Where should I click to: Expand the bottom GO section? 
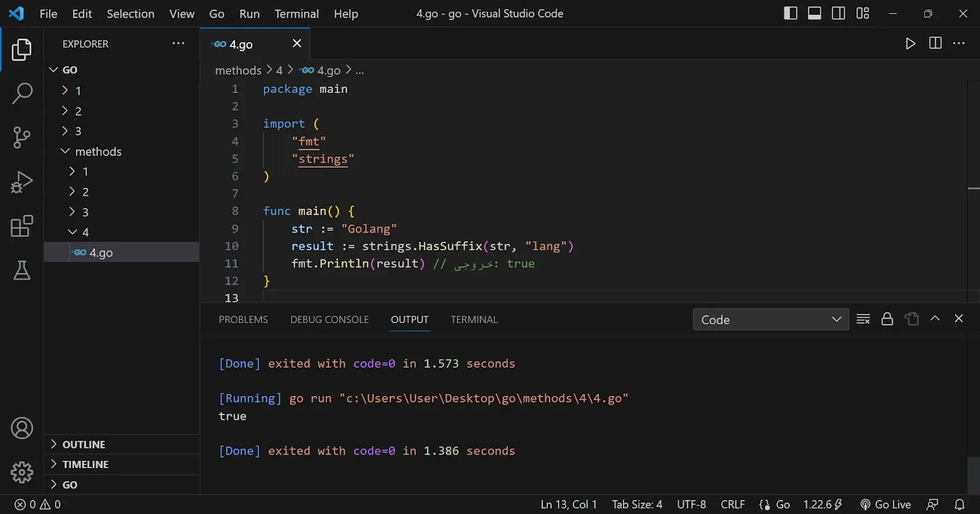121,485
